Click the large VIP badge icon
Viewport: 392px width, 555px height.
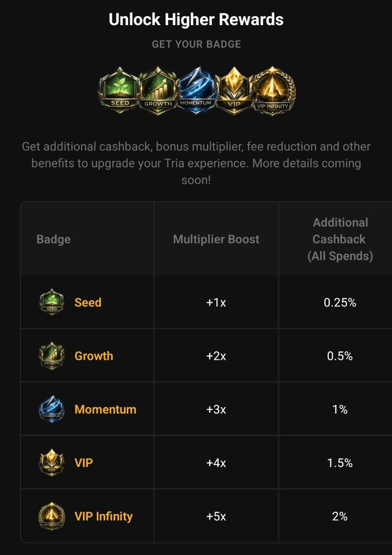234,90
